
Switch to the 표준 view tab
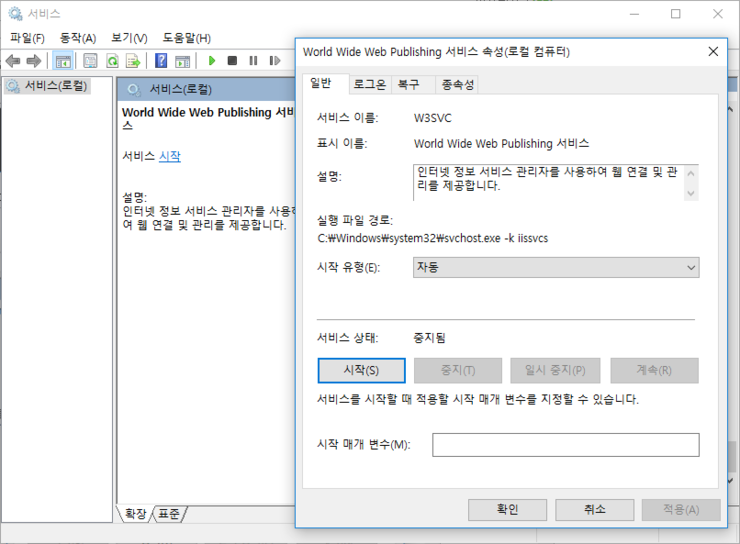(168, 513)
